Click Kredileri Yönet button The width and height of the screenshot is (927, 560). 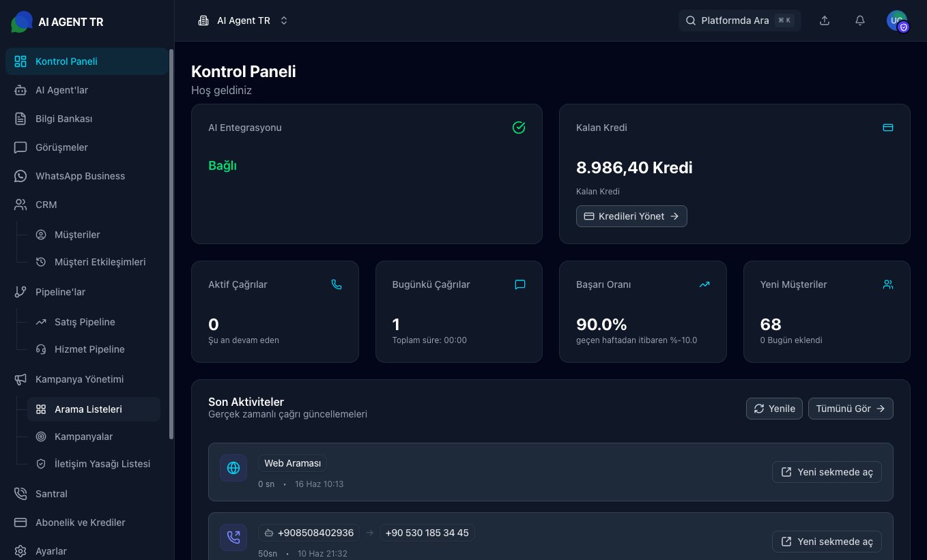[631, 216]
